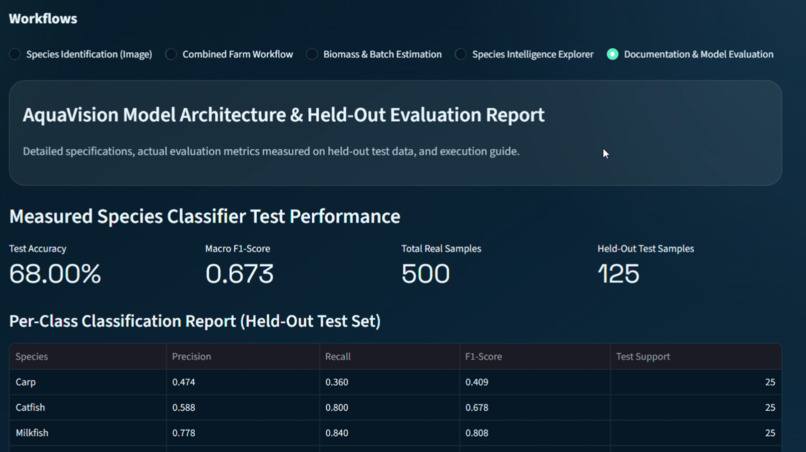Screen dimensions: 806x452
Task: Click the Measured Species Classifier Test Performance heading
Action: point(205,216)
